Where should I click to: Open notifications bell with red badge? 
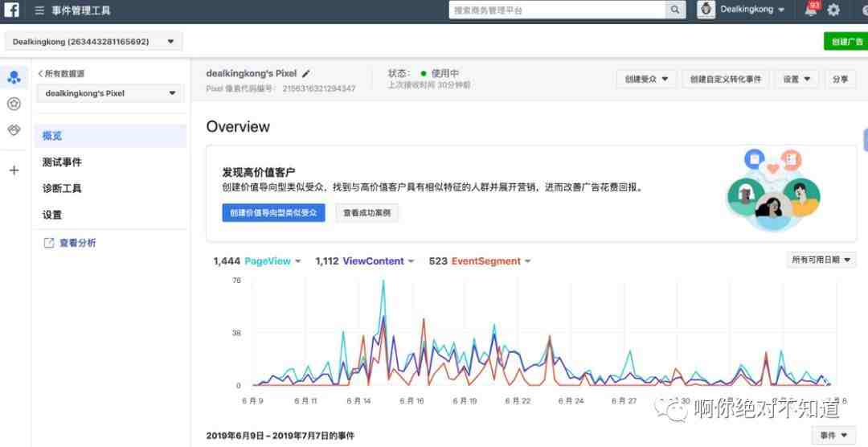click(x=811, y=10)
